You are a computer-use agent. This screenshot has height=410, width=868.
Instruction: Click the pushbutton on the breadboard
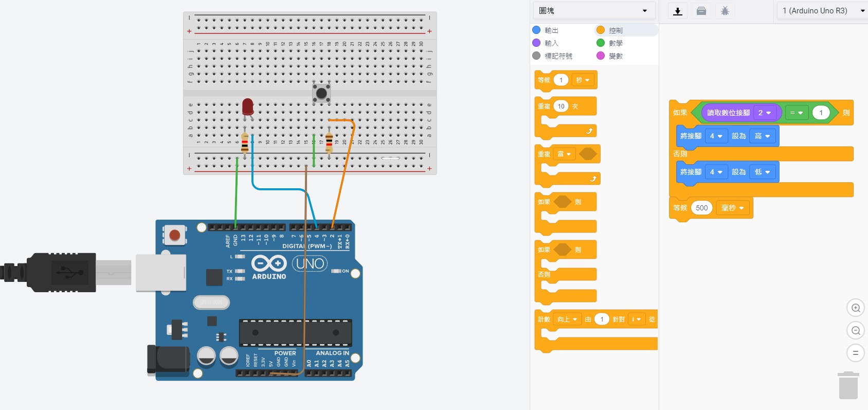pyautogui.click(x=321, y=93)
